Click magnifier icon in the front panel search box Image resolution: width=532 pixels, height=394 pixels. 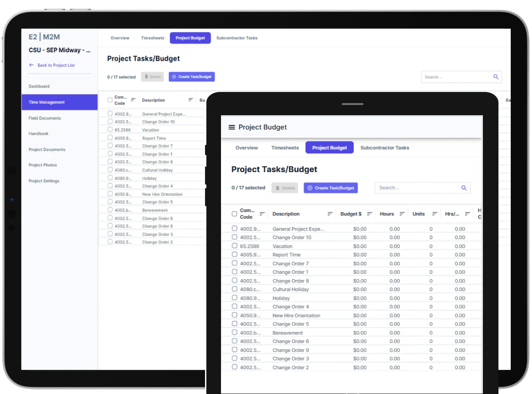coord(464,188)
